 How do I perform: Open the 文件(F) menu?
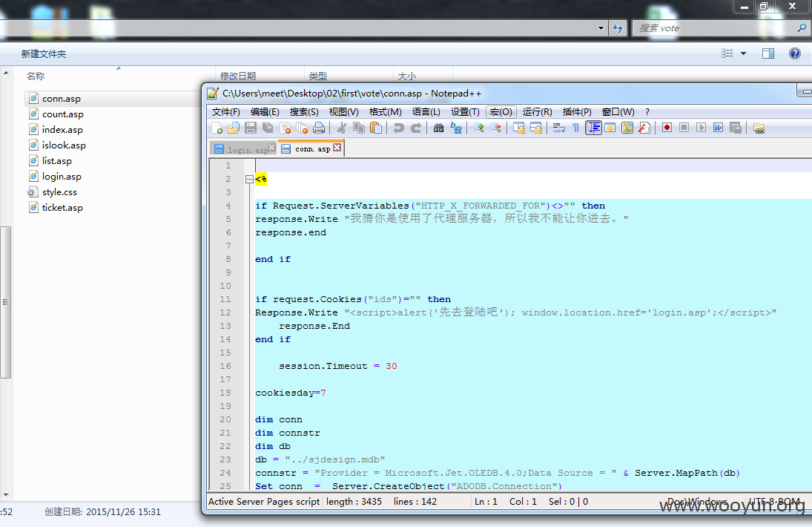[x=225, y=112]
